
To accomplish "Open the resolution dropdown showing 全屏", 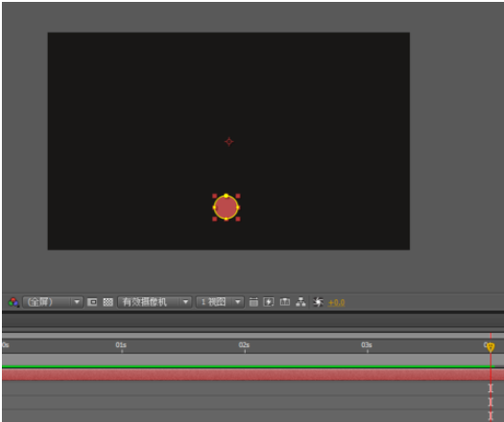I will (53, 302).
